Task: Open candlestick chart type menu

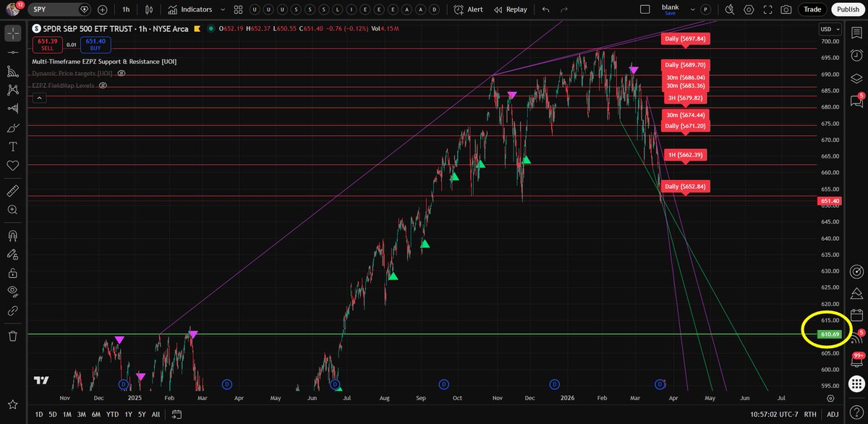Action: [150, 9]
